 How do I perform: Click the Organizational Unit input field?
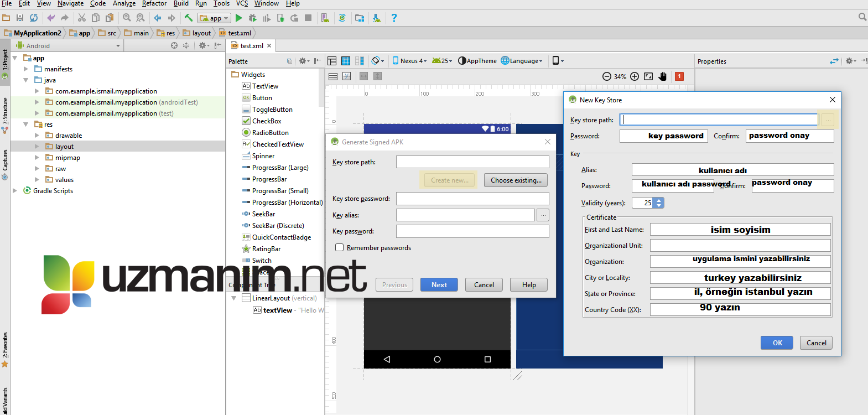(740, 245)
